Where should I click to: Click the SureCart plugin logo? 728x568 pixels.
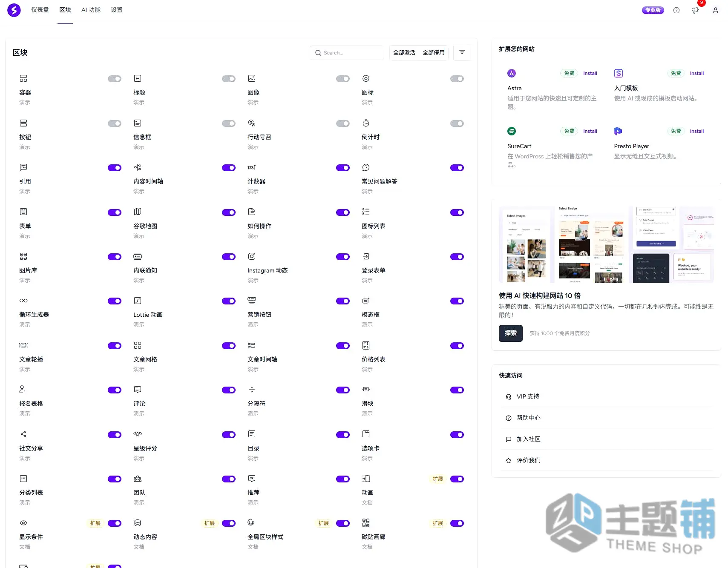[x=512, y=131]
